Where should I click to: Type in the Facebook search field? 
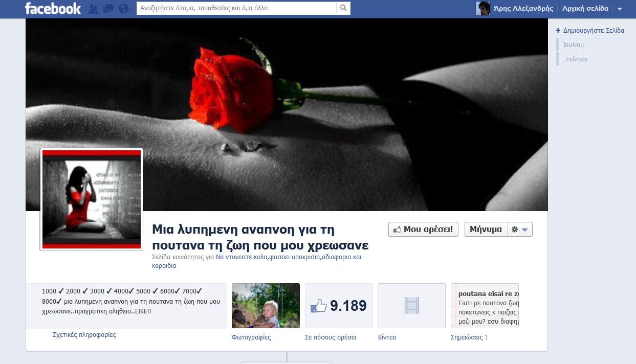236,8
